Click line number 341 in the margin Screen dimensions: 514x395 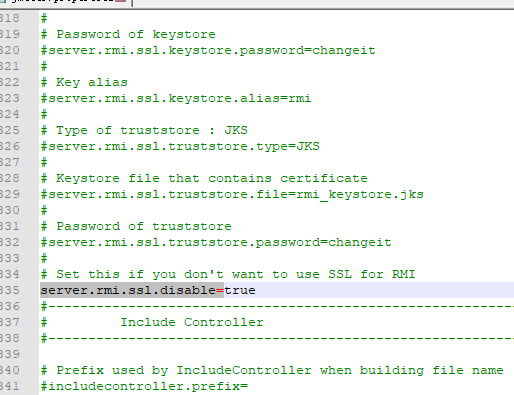click(x=10, y=386)
